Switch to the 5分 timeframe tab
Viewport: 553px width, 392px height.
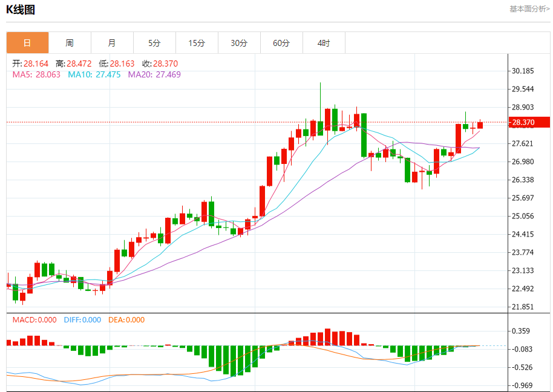154,43
